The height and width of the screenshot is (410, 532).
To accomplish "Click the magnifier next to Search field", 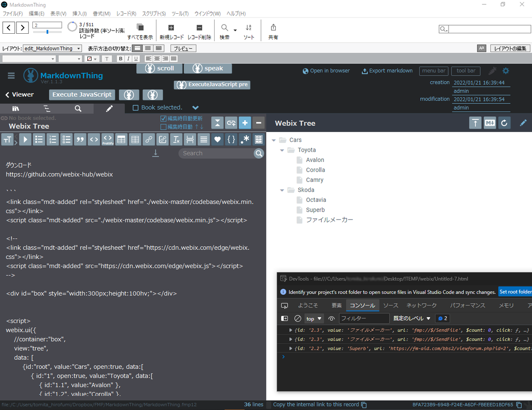I will tap(259, 154).
